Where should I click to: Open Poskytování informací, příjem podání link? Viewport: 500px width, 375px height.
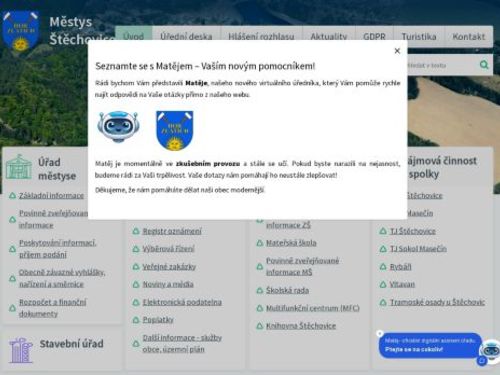click(x=57, y=249)
